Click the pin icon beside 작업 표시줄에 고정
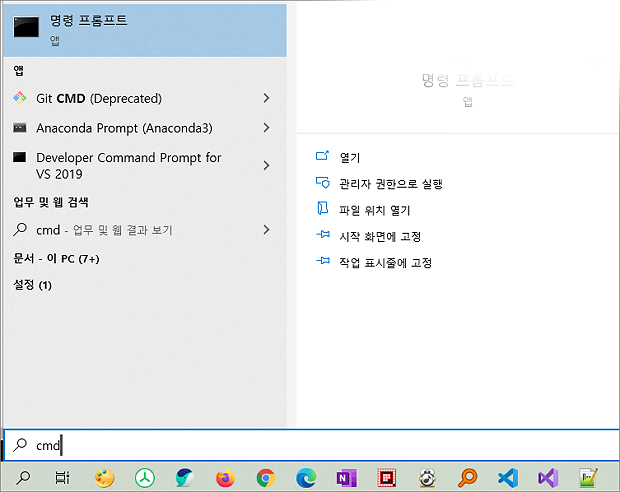The width and height of the screenshot is (620, 492). tap(323, 261)
